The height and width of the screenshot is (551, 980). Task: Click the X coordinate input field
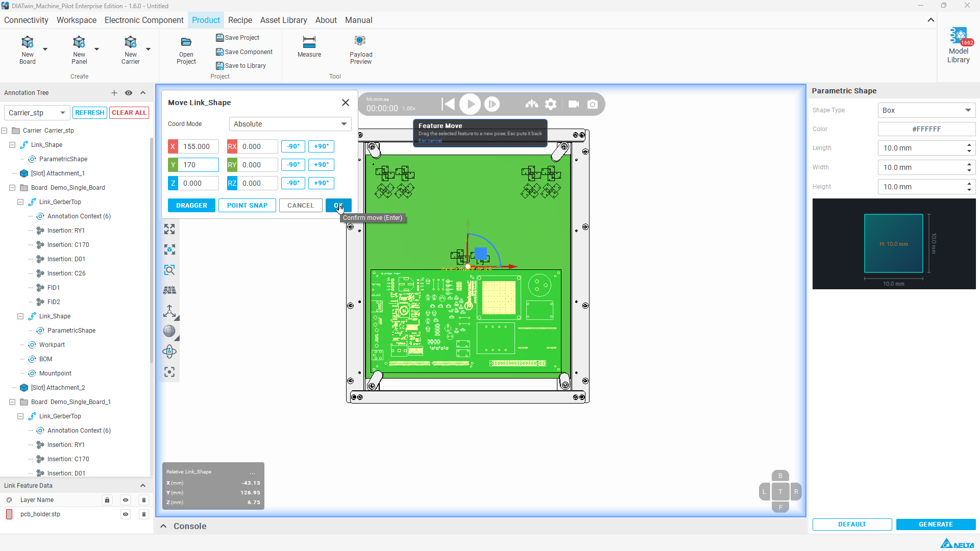click(x=198, y=146)
